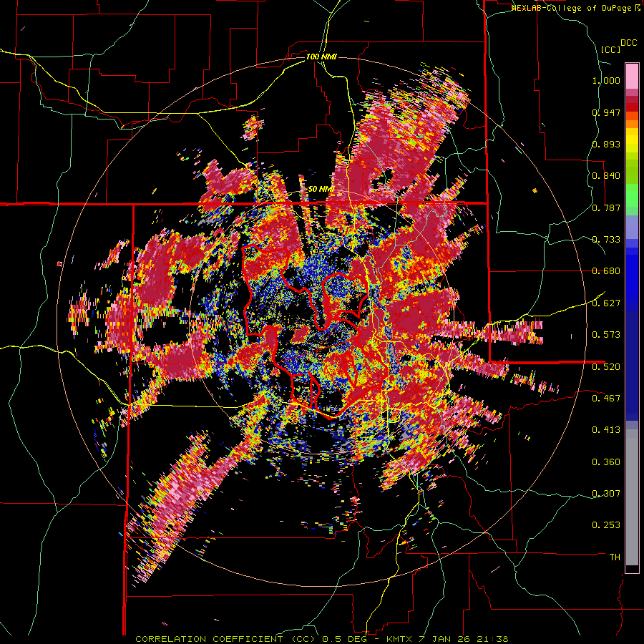Click the 0.733 color scale value
This screenshot has width=644, height=644.
(x=606, y=240)
